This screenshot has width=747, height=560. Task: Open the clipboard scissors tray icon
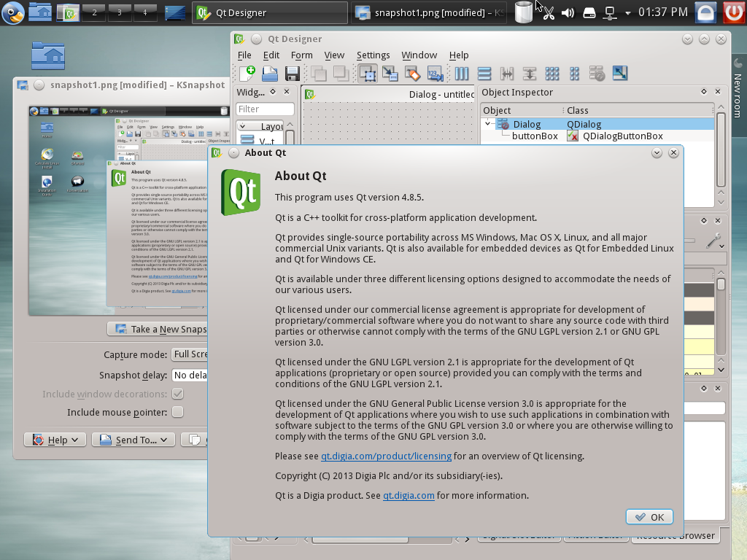[x=549, y=13]
